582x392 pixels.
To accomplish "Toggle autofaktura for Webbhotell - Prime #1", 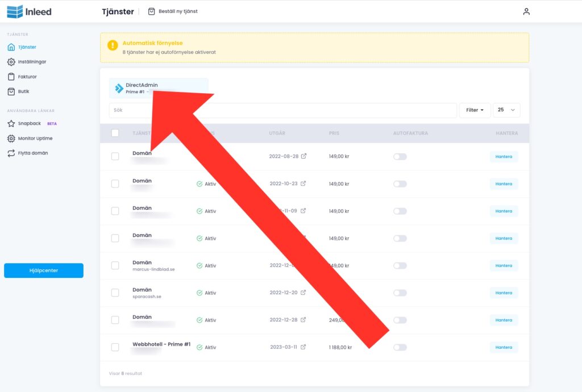I will click(x=400, y=348).
